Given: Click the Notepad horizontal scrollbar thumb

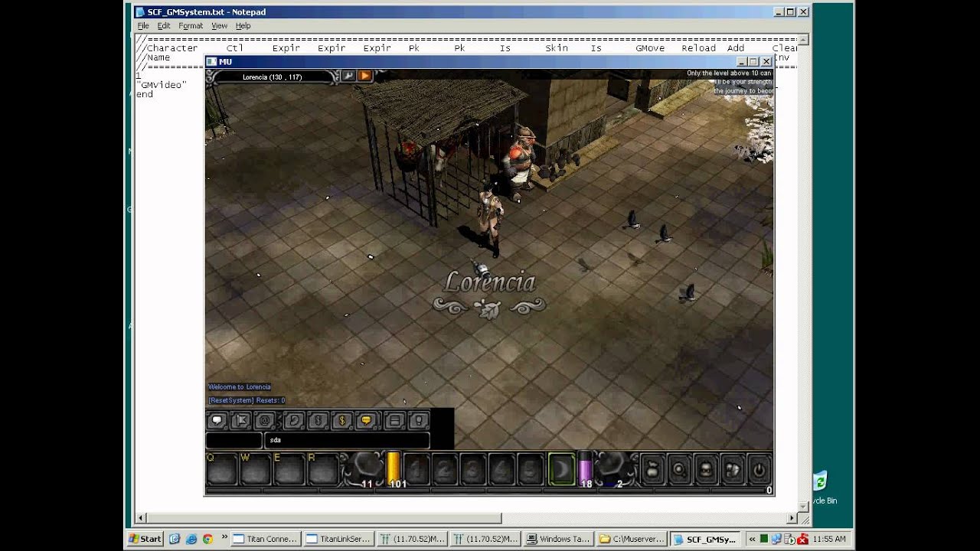Looking at the screenshot, I should (x=324, y=518).
